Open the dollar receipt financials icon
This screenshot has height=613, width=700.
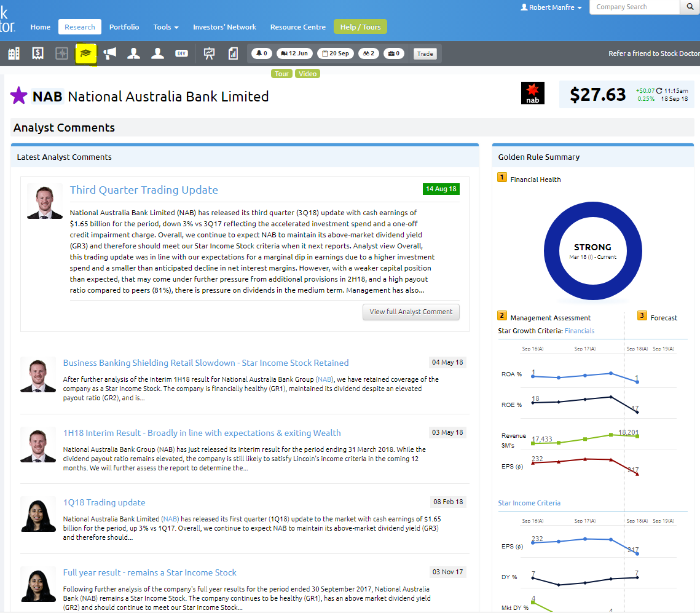click(38, 53)
